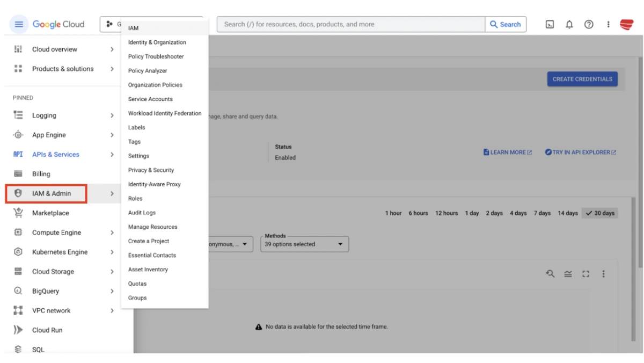The image size is (644, 363).
Task: Click the CREATE CREDENTIALS button
Action: (582, 78)
